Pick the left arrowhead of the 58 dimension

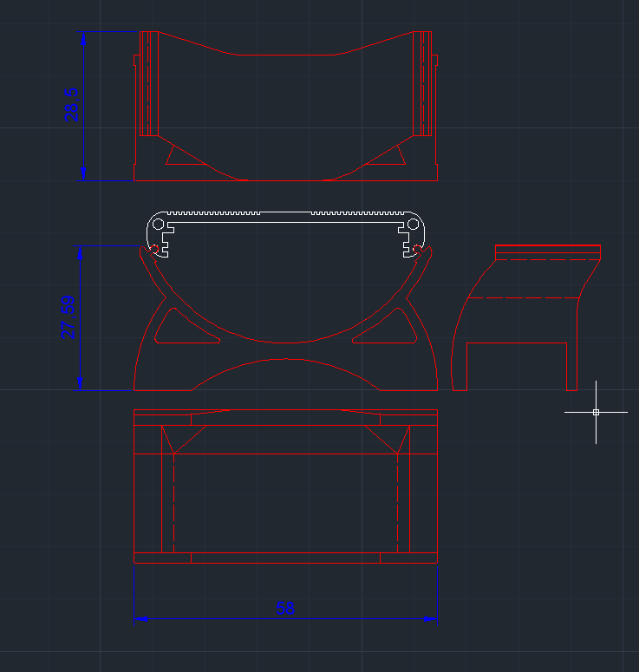click(x=140, y=618)
